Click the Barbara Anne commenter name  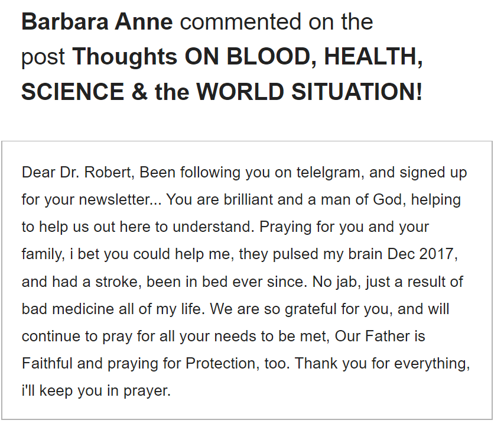click(x=97, y=22)
